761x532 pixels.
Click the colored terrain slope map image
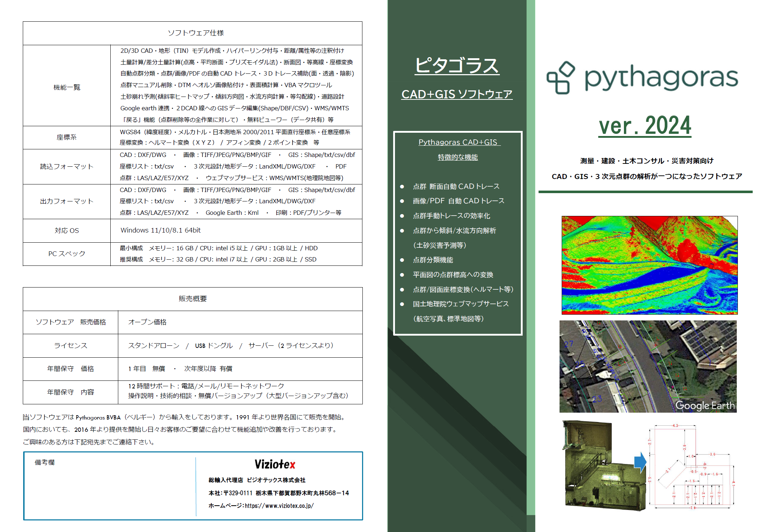[649, 265]
